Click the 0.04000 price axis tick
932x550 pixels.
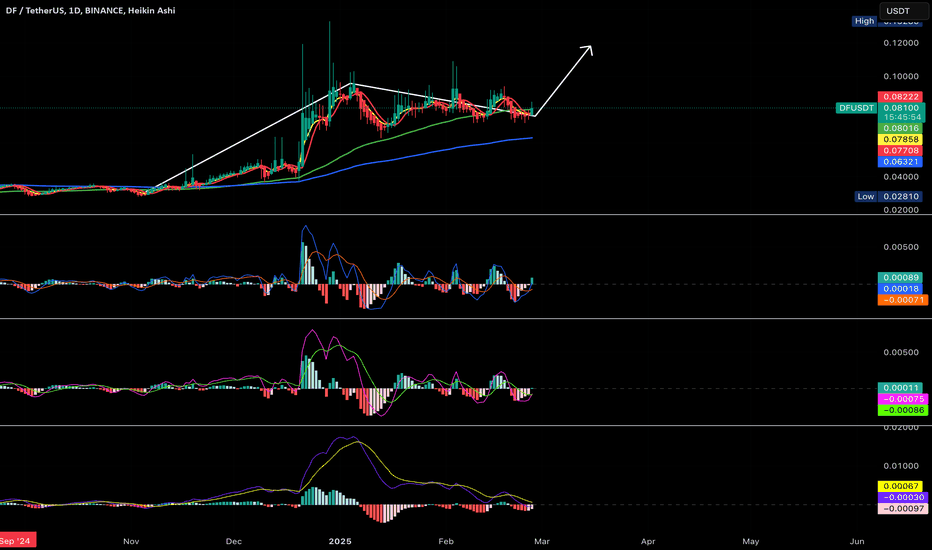point(901,177)
